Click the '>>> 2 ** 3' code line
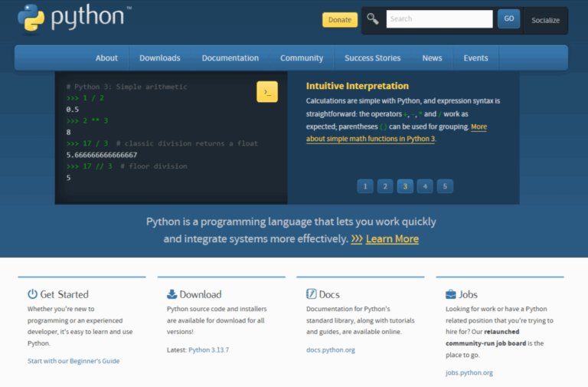This screenshot has height=387, width=588. (x=87, y=120)
